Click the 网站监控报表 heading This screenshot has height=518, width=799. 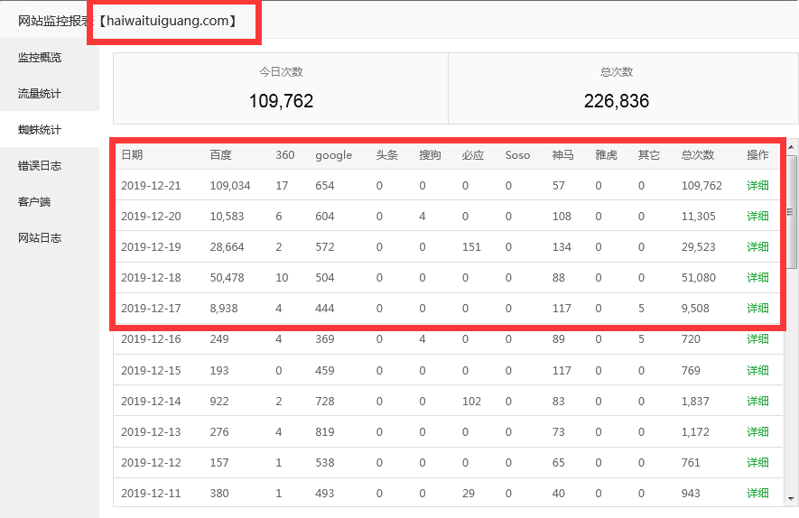pyautogui.click(x=55, y=21)
